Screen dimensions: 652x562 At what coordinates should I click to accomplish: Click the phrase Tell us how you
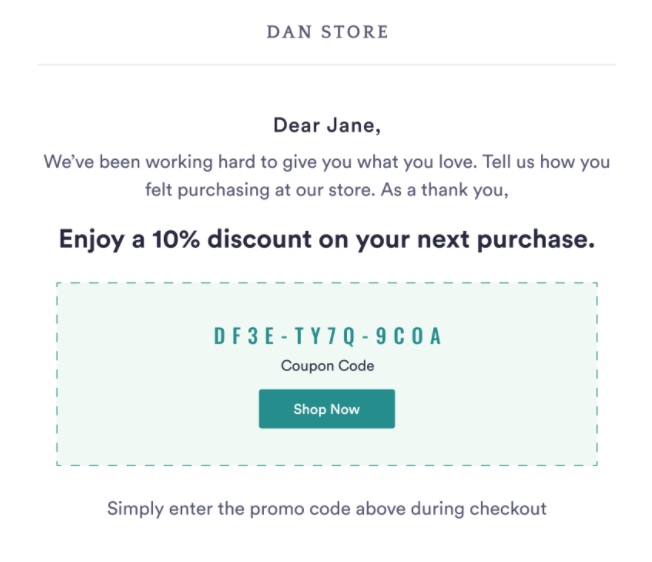click(x=546, y=162)
